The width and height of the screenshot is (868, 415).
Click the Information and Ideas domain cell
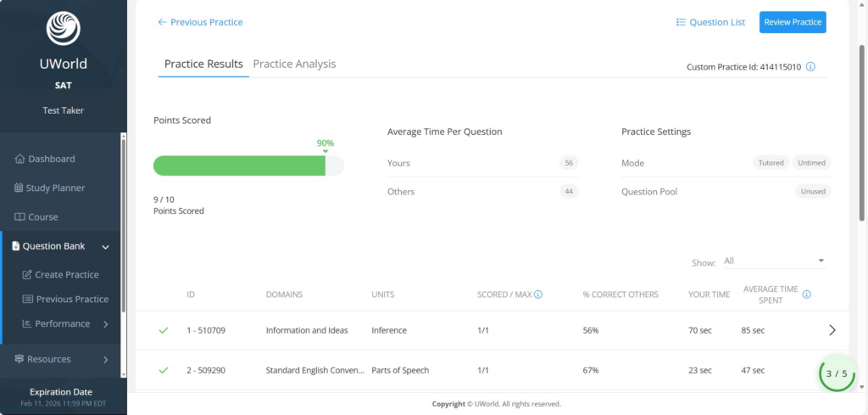307,330
